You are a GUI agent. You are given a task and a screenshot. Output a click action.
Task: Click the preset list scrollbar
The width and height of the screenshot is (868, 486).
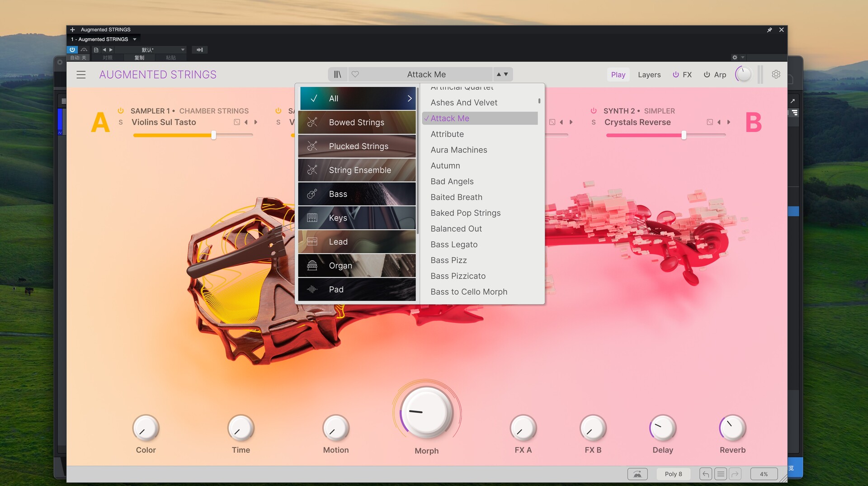click(539, 101)
